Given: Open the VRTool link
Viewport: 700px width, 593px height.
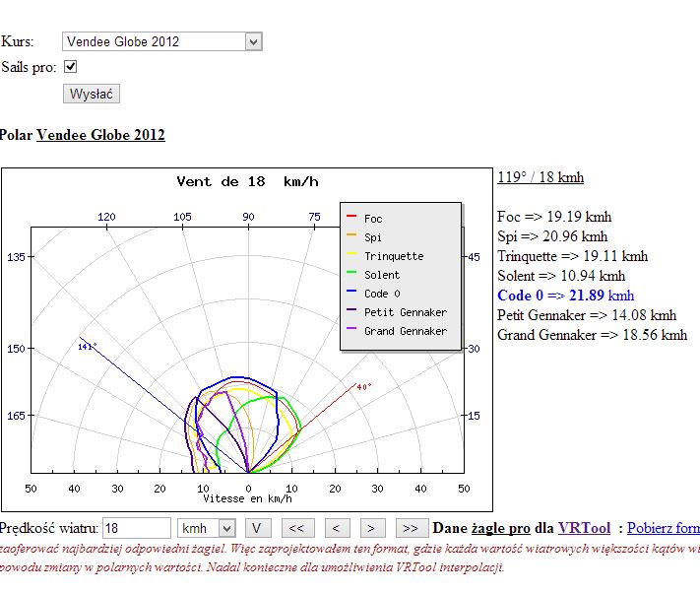Looking at the screenshot, I should click(584, 528).
